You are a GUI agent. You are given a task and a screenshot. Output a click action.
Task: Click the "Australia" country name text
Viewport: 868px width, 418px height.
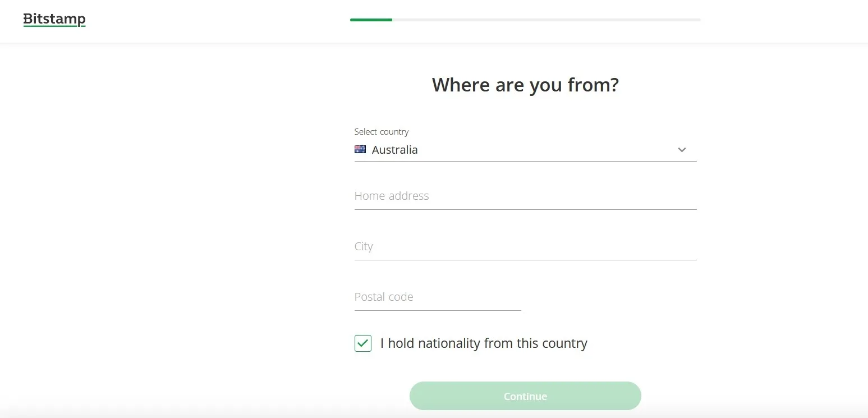click(395, 150)
